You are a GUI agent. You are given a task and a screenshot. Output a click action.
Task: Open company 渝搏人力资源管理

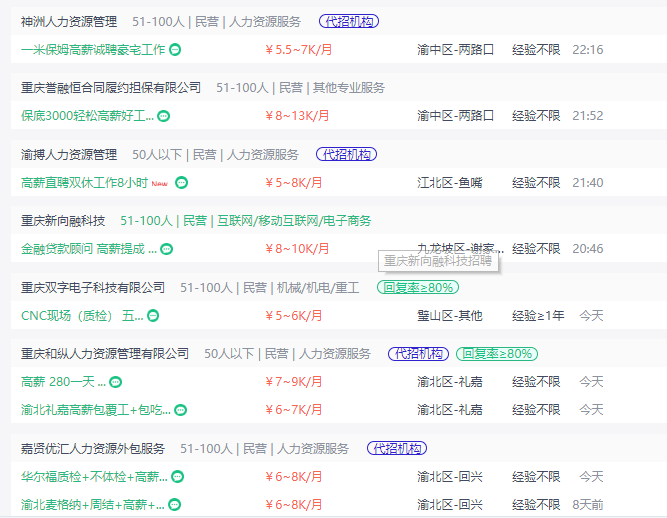(x=69, y=155)
